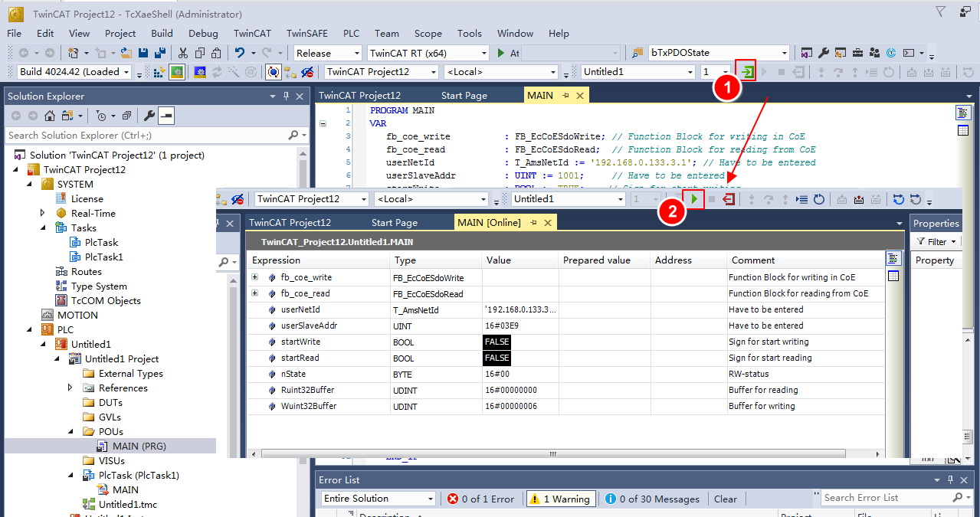Toggle the 0 of 1 Error filter button

[x=481, y=499]
